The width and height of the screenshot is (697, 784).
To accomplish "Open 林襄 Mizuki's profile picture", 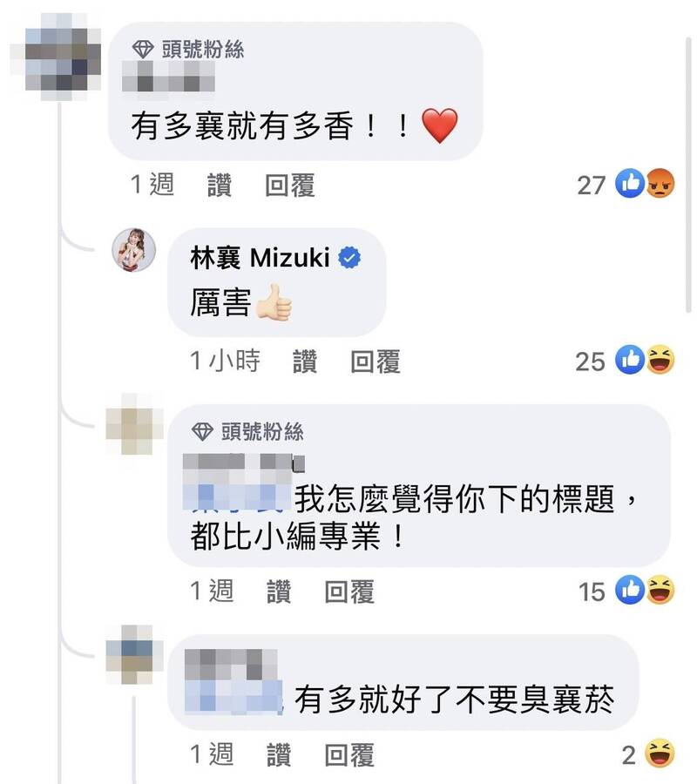I will [x=133, y=250].
